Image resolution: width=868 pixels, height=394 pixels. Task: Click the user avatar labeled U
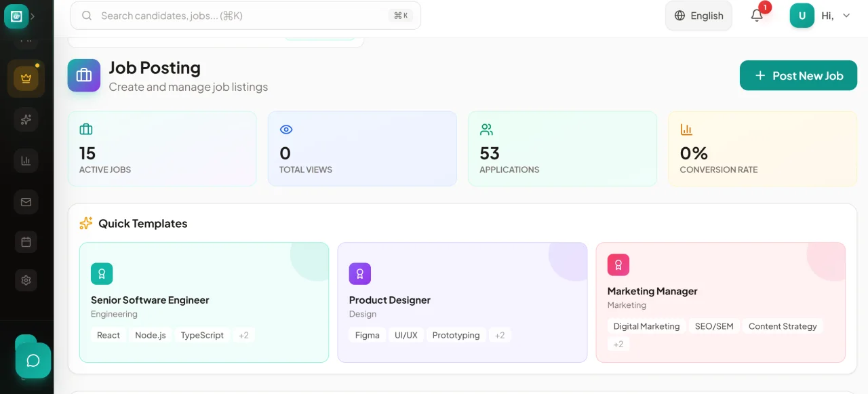802,16
